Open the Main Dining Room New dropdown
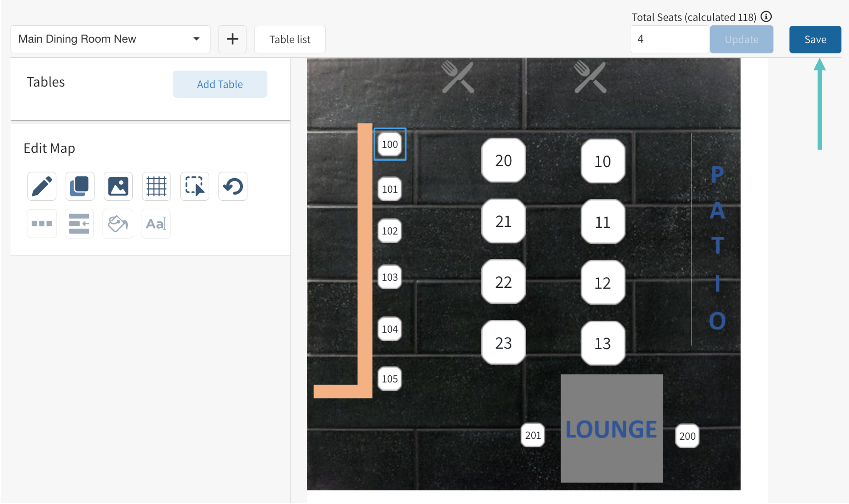The height and width of the screenshot is (504, 849). pos(110,39)
